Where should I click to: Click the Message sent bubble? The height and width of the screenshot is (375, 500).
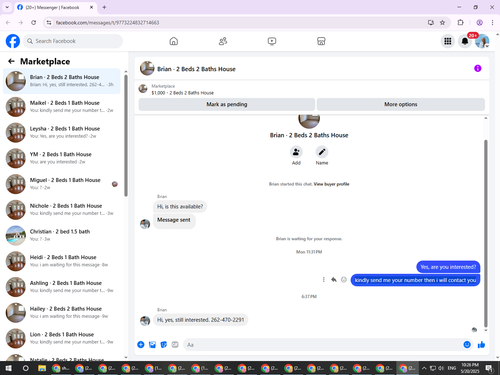[174, 220]
